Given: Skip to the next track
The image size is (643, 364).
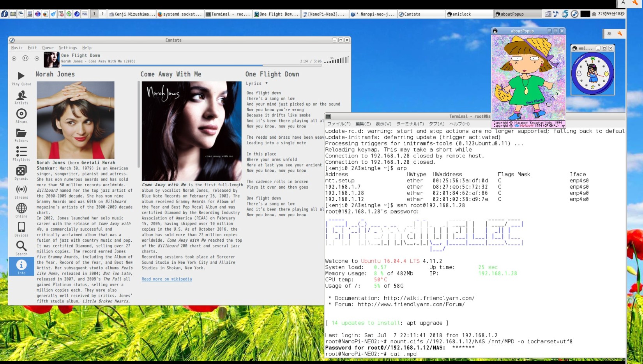Looking at the screenshot, I should point(37,58).
